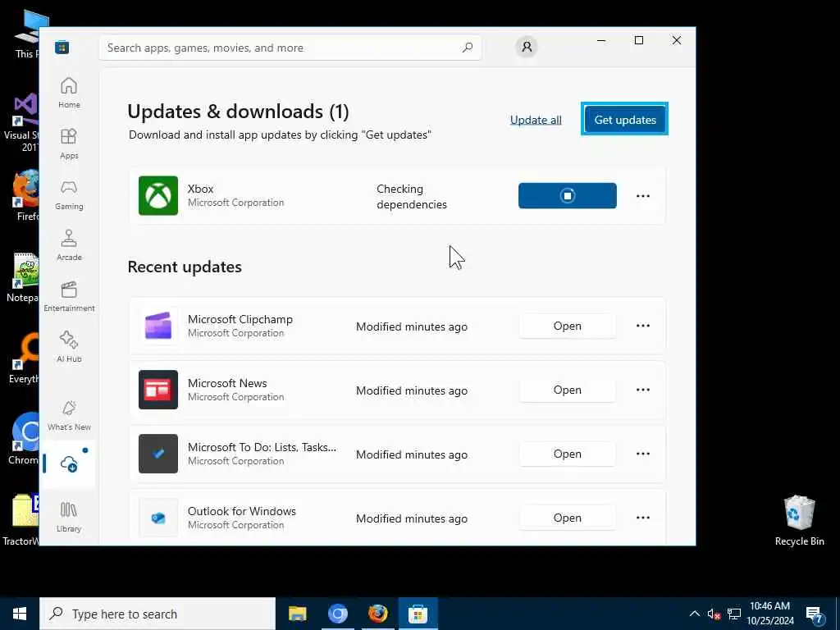Click the Microsoft News app icon

coord(158,390)
